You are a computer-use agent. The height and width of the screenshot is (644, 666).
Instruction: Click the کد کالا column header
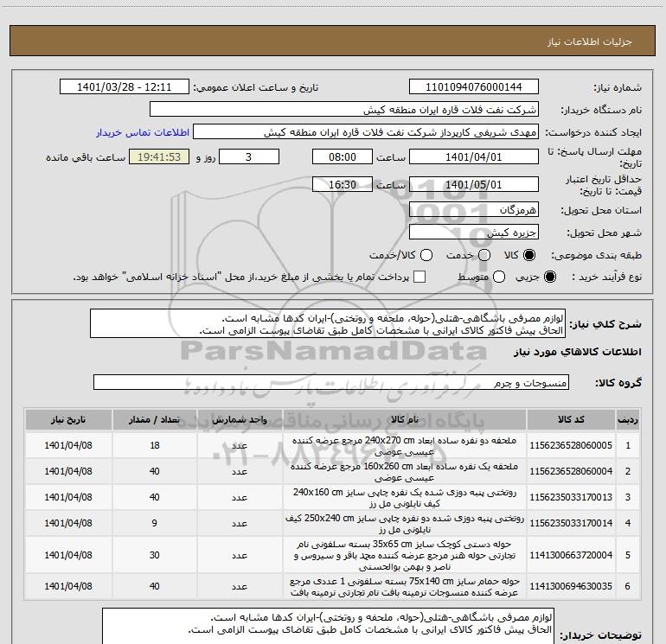click(x=571, y=419)
